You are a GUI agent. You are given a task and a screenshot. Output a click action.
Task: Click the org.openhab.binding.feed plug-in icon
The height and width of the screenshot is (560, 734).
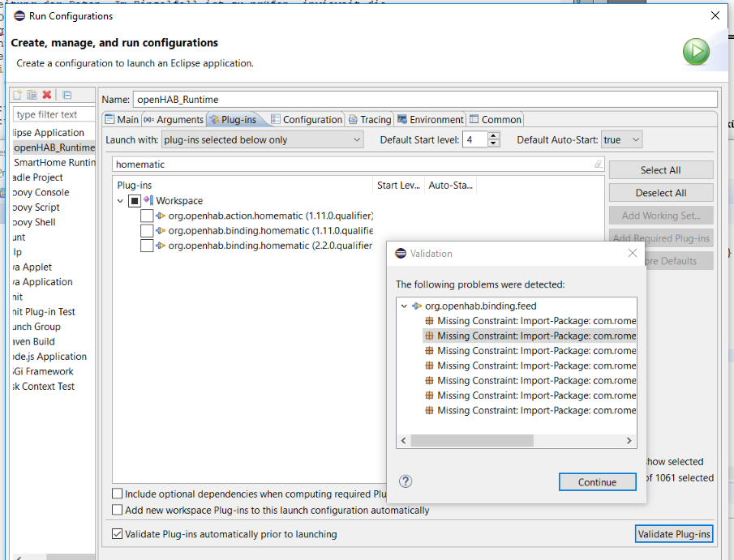point(417,306)
